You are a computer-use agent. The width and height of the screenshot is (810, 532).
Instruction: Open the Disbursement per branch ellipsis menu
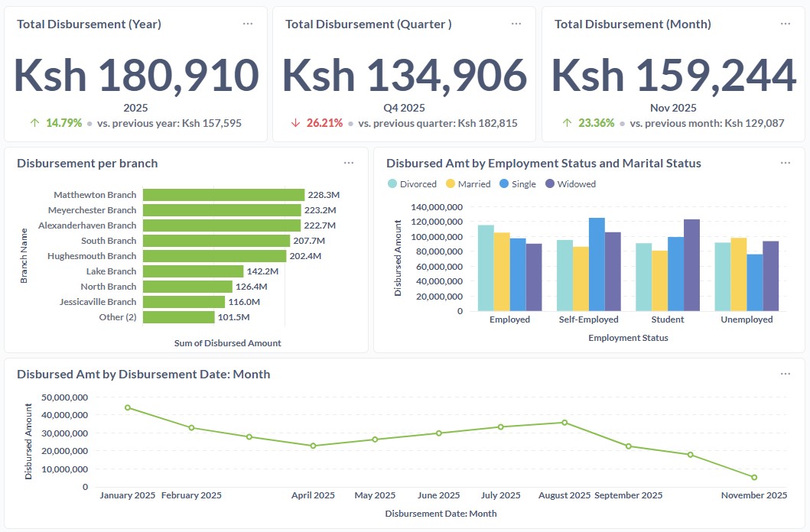(x=349, y=163)
